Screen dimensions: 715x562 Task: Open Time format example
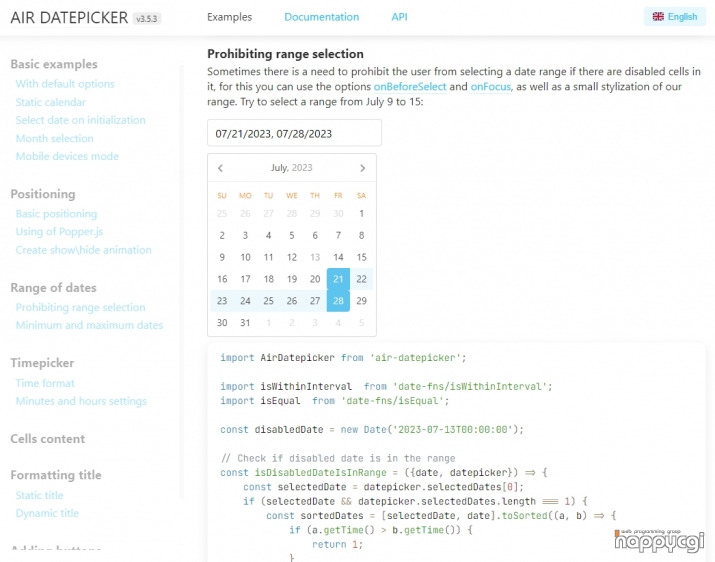click(45, 383)
